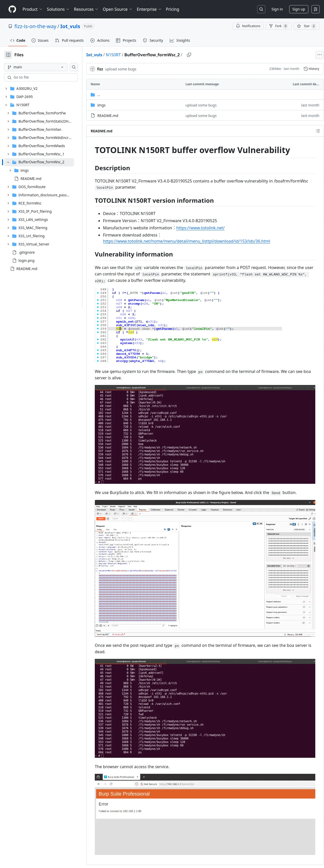Open login.png file in tree
324x868 pixels.
[26, 261]
